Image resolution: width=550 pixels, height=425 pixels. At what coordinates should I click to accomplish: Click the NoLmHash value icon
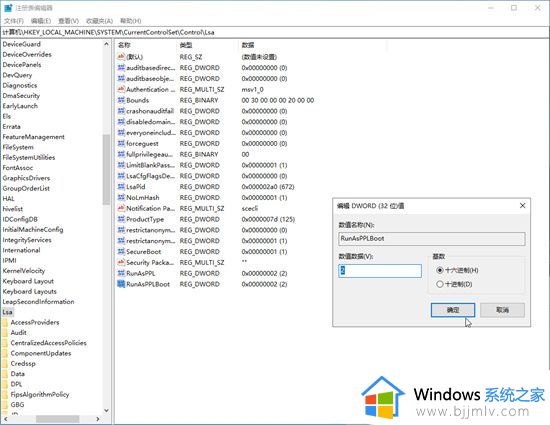coord(121,197)
